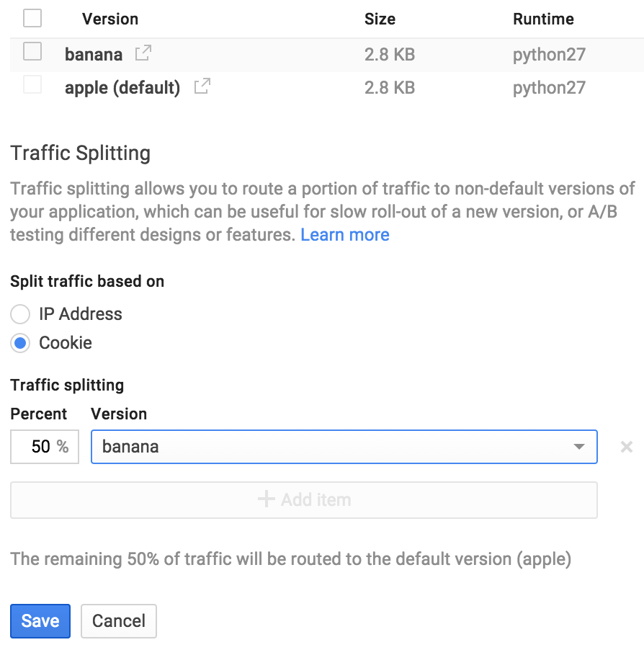Remove the banana traffic split row
This screenshot has width=644, height=650.
point(626,447)
